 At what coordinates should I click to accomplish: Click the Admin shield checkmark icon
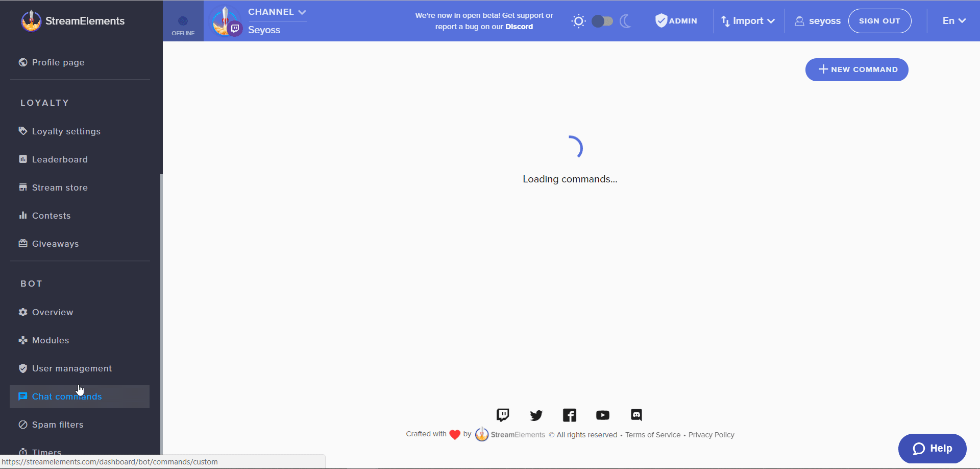click(661, 20)
